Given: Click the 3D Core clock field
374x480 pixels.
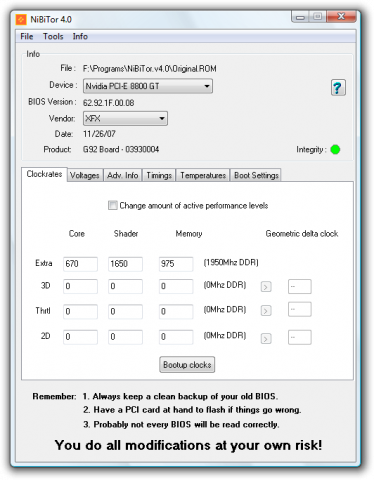Looking at the screenshot, I should [80, 286].
